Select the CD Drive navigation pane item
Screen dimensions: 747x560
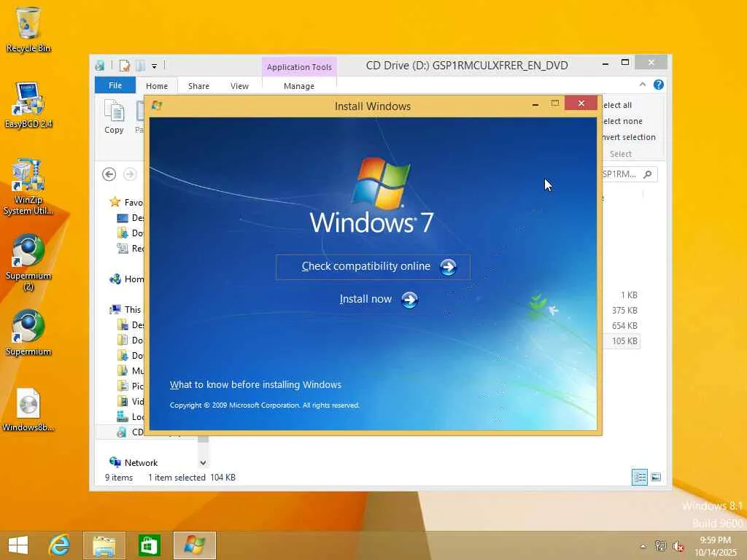pos(130,432)
